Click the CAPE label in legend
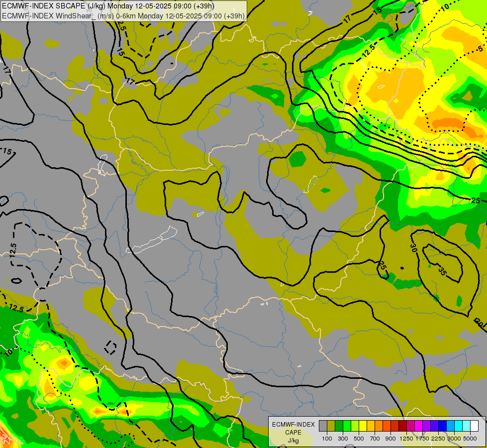The width and height of the screenshot is (487, 448). coord(293,433)
